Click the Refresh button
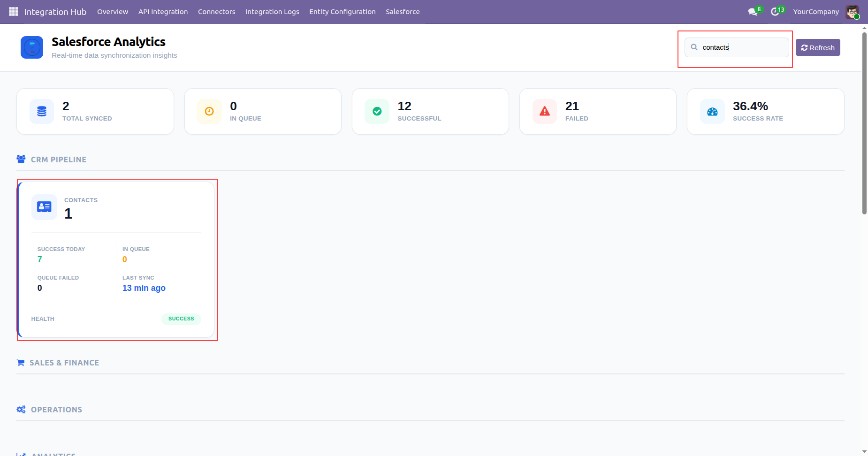This screenshot has width=868, height=456. tap(818, 47)
